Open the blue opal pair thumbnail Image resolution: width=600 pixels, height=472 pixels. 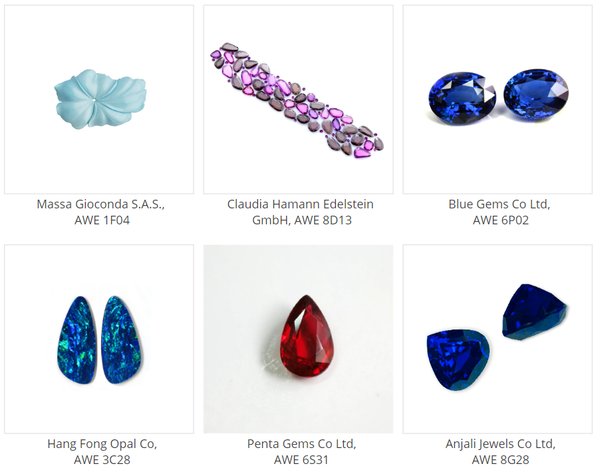coord(99,339)
